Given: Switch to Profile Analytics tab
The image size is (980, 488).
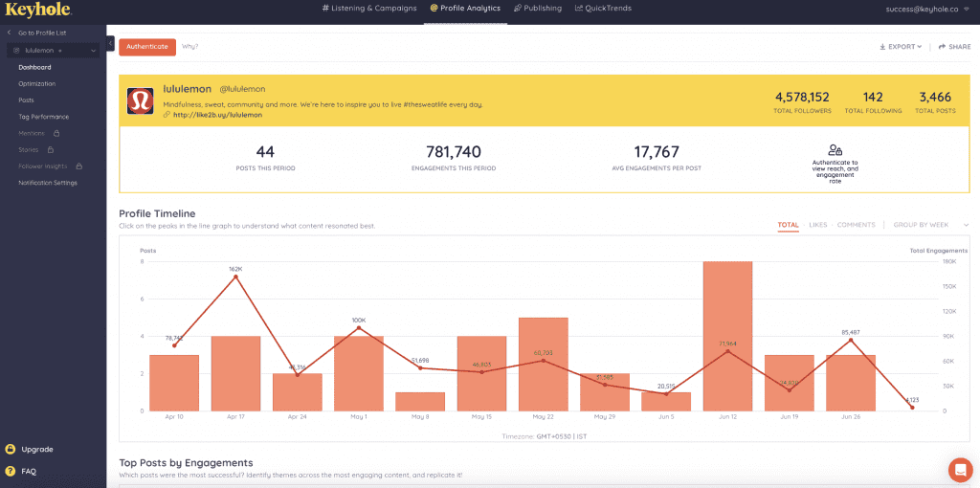Looking at the screenshot, I should [465, 8].
